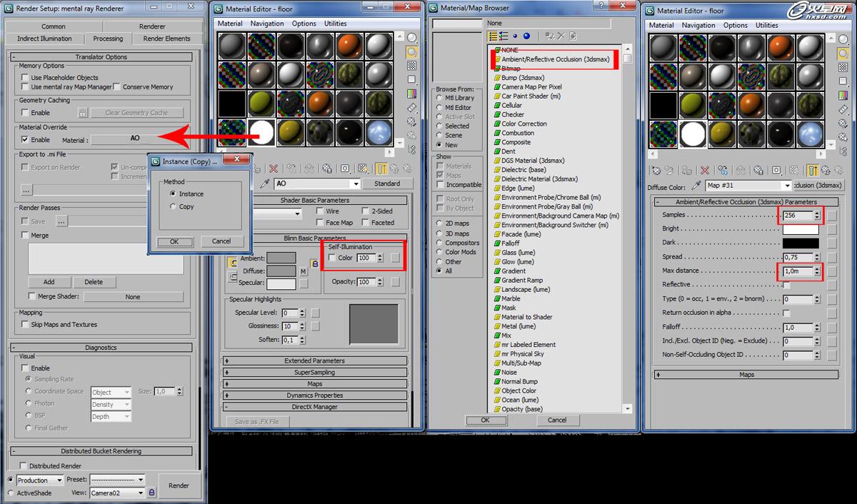
Task: Open Utilities menu in left Material Editor
Action: point(336,24)
